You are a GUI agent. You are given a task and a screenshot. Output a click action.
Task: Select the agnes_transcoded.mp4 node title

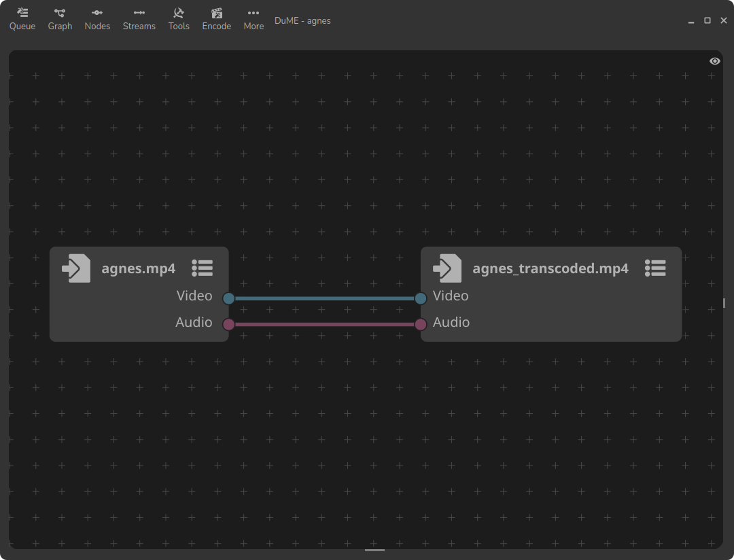tap(550, 268)
